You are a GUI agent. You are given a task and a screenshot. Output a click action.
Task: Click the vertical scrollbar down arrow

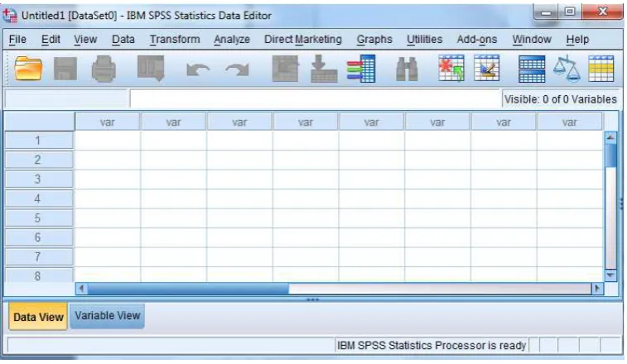pyautogui.click(x=610, y=275)
